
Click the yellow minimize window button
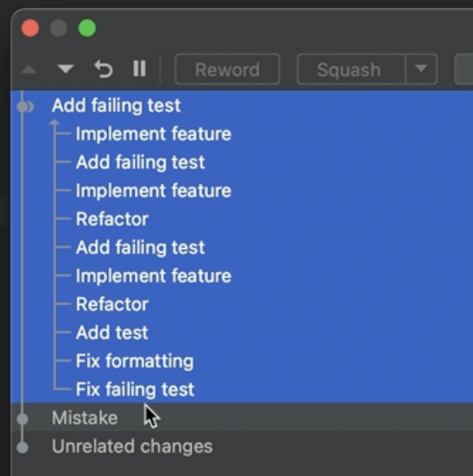click(x=58, y=28)
